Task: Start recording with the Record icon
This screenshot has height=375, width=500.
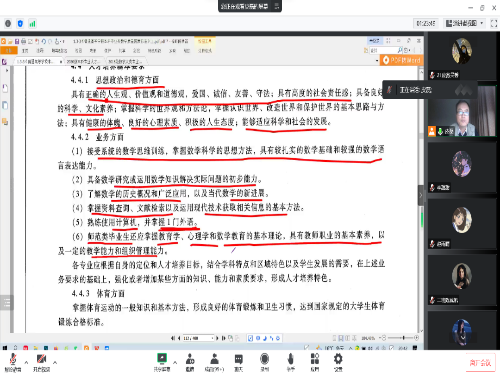Action: (x=264, y=362)
